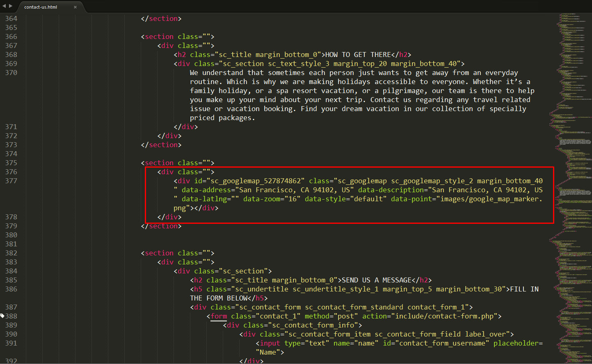Click the closing section tag on line 373
Screen dimensions: 592x364
pos(161,145)
